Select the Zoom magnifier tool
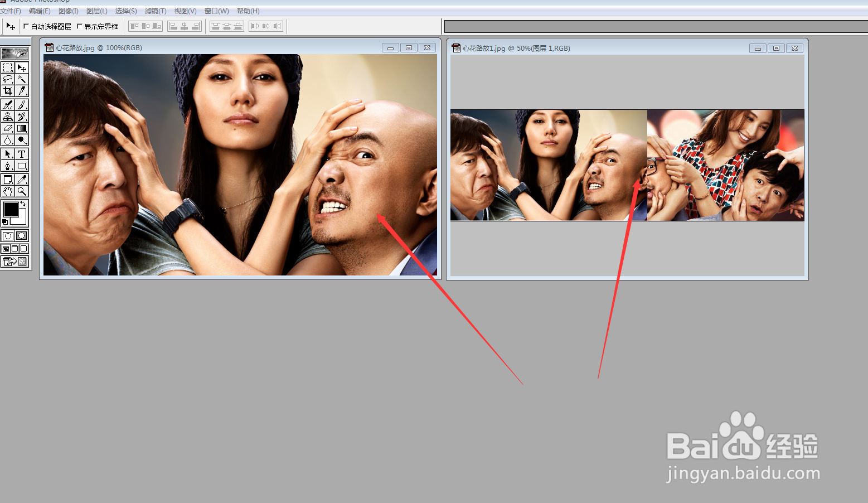This screenshot has width=868, height=503. [22, 191]
